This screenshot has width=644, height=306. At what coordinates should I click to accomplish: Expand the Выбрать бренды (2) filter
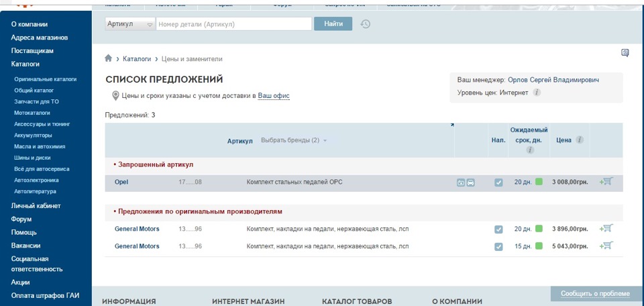click(x=294, y=140)
